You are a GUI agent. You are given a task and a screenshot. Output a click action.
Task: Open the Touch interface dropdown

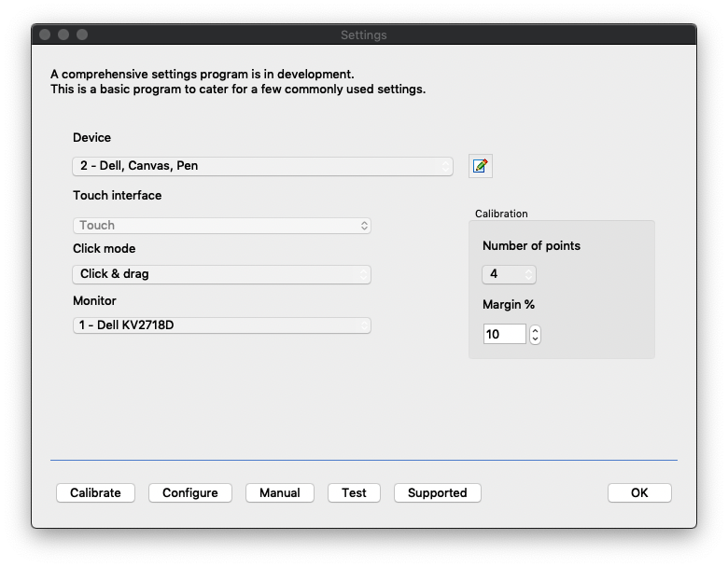(x=222, y=226)
